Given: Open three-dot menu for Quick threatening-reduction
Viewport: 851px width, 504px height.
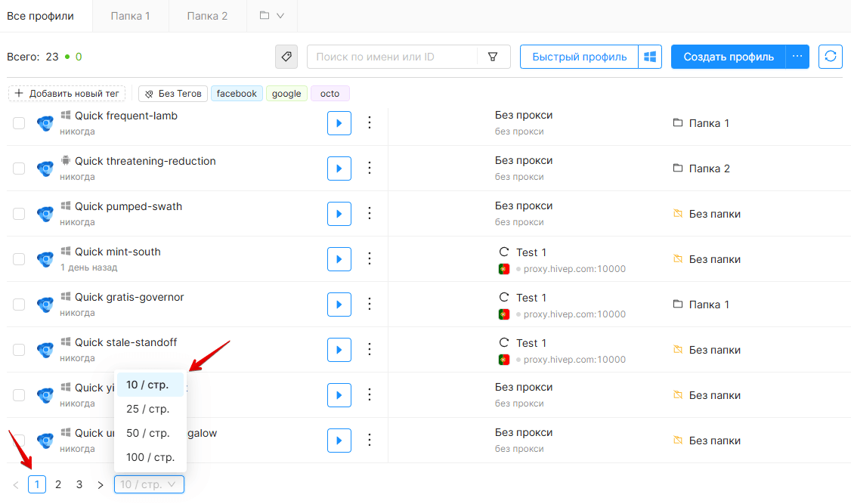Looking at the screenshot, I should click(370, 169).
